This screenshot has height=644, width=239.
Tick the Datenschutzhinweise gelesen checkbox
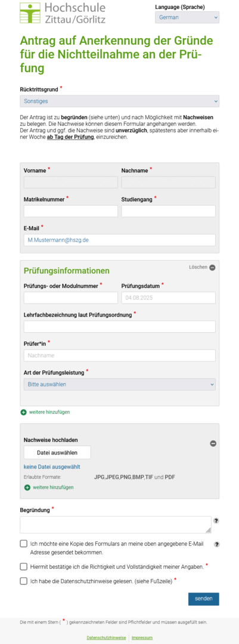click(24, 581)
